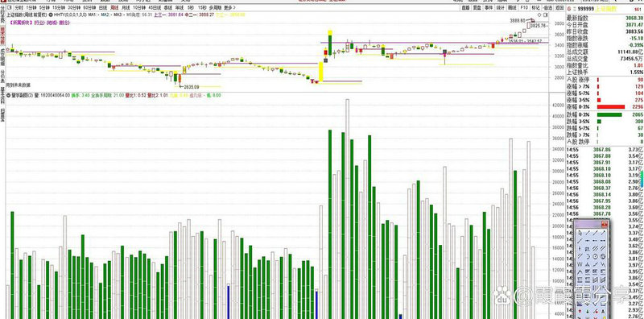Switch to 5分钟 chart period
The image size is (644, 319).
coord(43,7)
